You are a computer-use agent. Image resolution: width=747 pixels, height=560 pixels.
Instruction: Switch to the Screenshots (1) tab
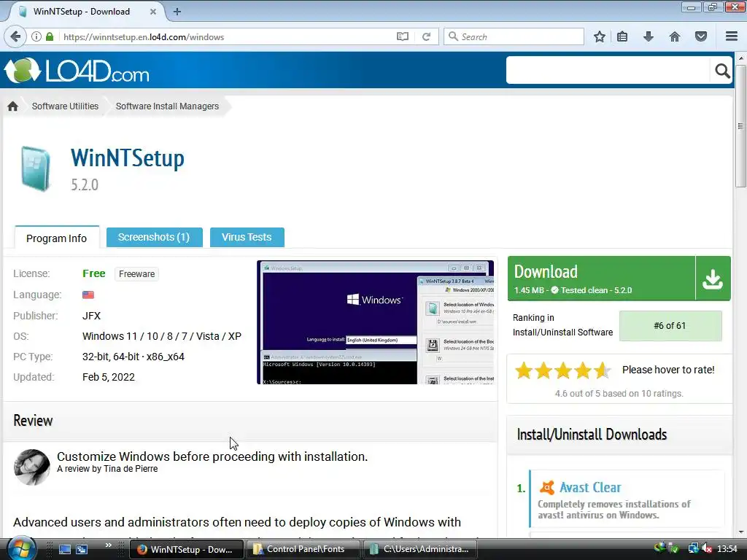click(x=154, y=237)
